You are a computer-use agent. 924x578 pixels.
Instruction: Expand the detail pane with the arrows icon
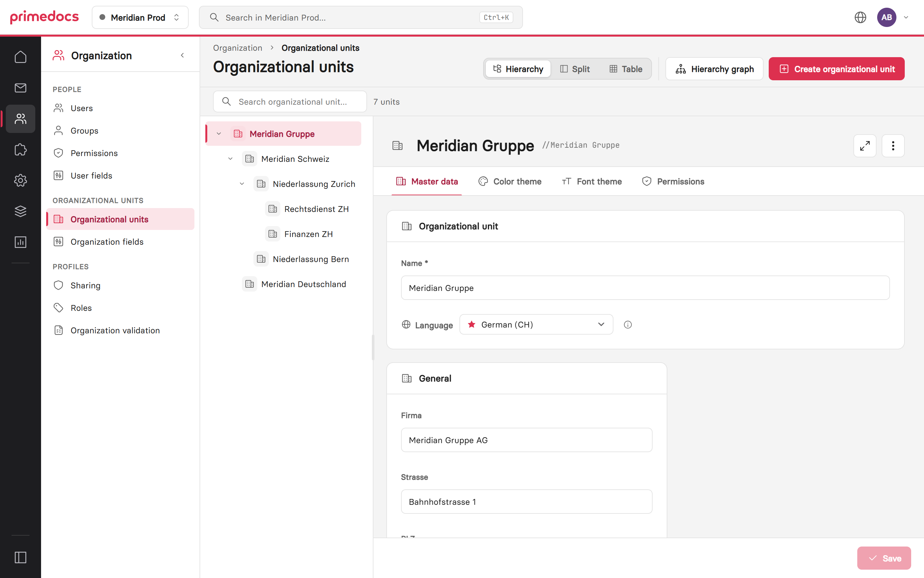(x=865, y=146)
